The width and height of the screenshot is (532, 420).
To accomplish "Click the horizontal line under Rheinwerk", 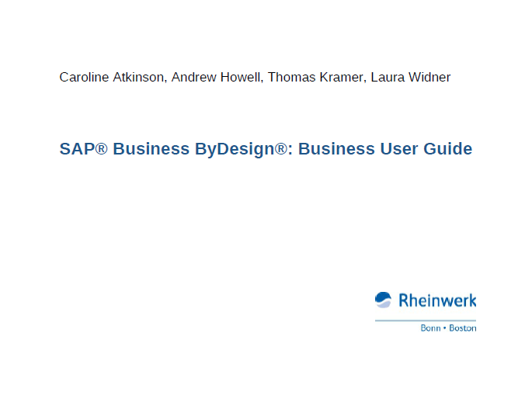I will click(x=426, y=320).
